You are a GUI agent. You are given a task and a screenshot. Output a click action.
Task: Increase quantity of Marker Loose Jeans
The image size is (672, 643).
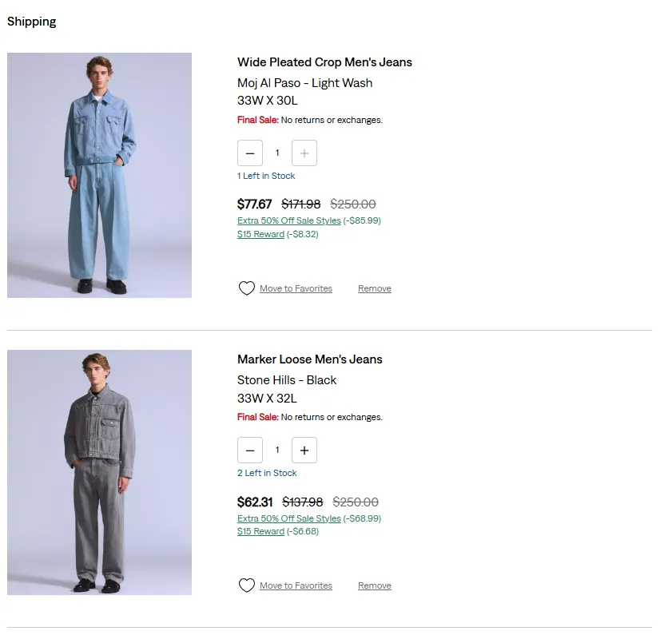point(304,450)
